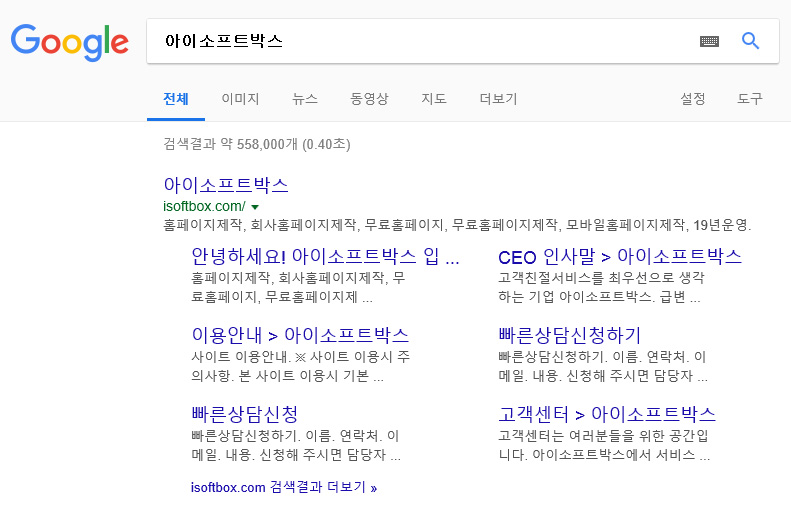Open the main 아이소프트박스 result title
This screenshot has height=512, width=791.
click(x=225, y=185)
